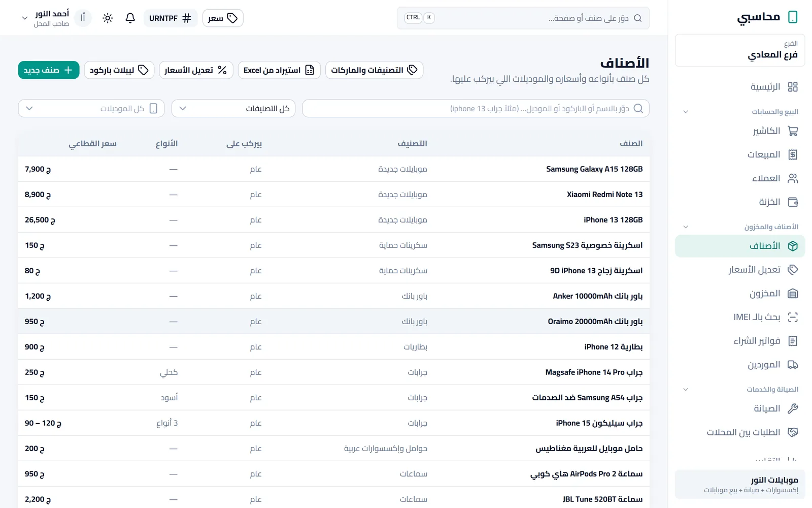Select the iPhone 13 128GB row

(334, 220)
